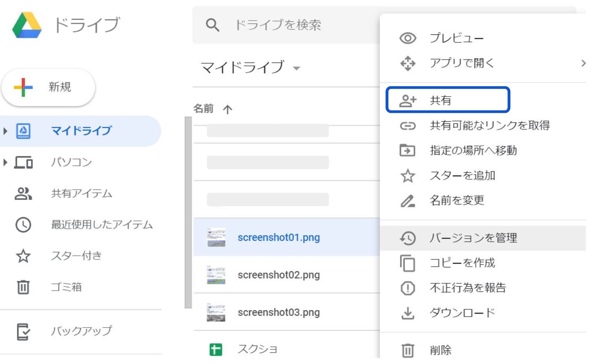This screenshot has width=607, height=364.
Task: Click the magnifier search icon
Action: 212,25
